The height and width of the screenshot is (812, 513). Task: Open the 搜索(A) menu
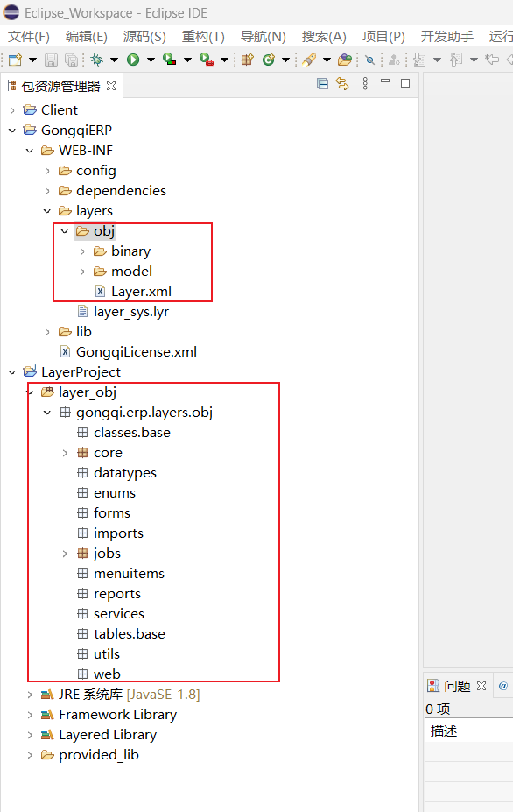[x=324, y=37]
